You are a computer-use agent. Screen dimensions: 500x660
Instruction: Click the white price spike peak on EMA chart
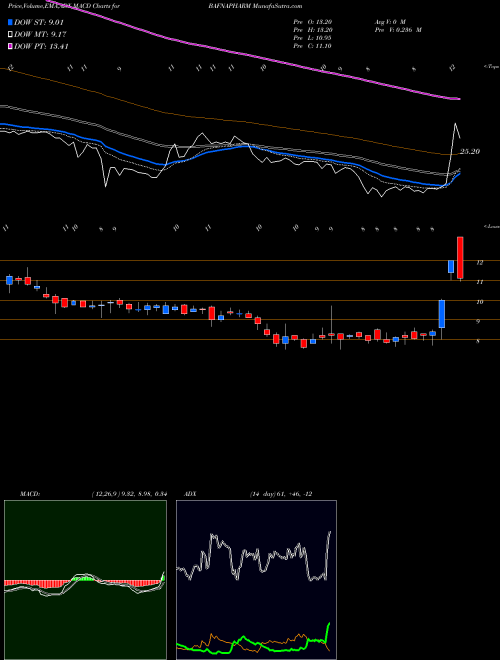click(x=455, y=123)
